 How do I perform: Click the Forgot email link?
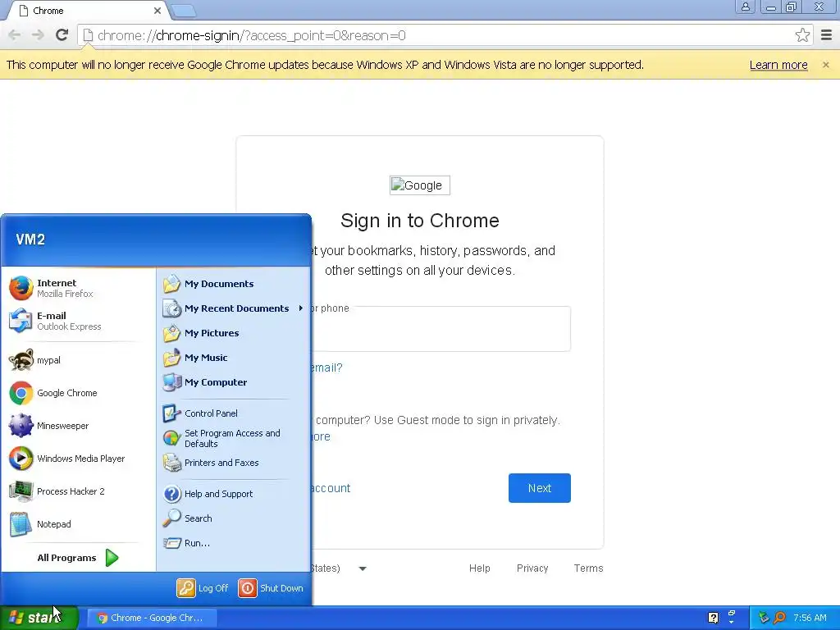[x=326, y=367]
